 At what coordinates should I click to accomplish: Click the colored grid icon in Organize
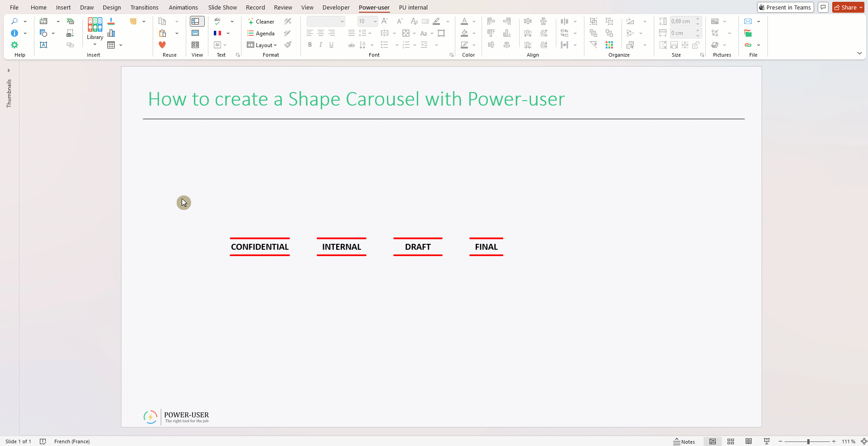[x=609, y=45]
